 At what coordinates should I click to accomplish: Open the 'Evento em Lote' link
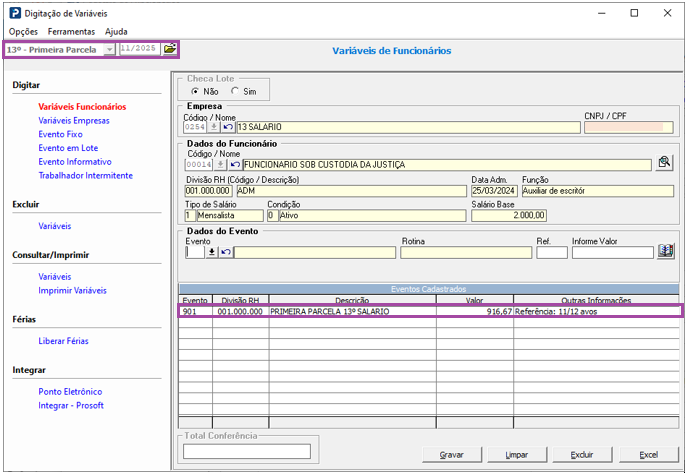68,148
